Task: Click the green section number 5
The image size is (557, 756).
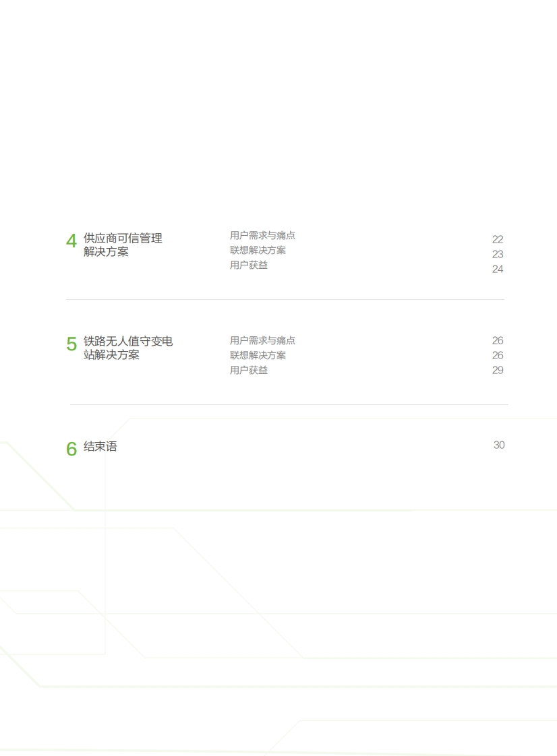Action: (x=71, y=344)
